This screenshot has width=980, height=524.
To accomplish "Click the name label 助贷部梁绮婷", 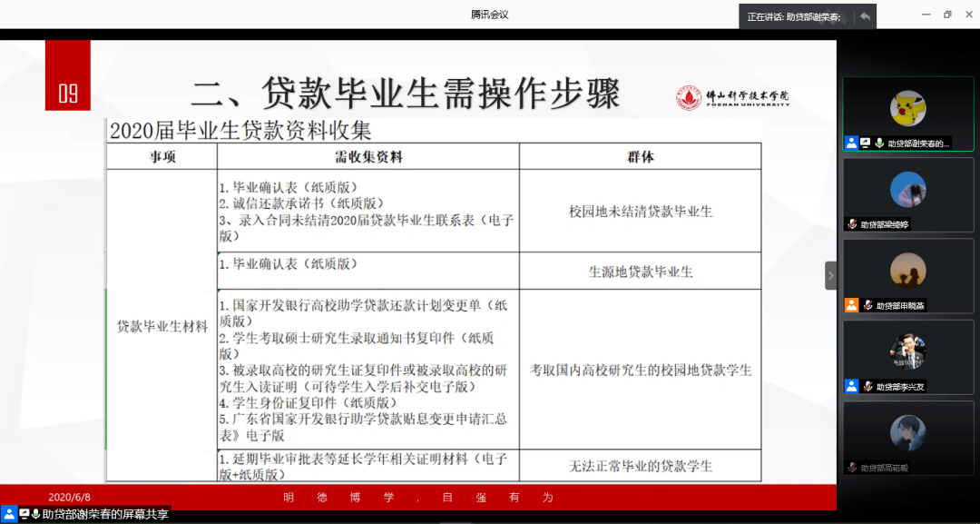I will [885, 224].
